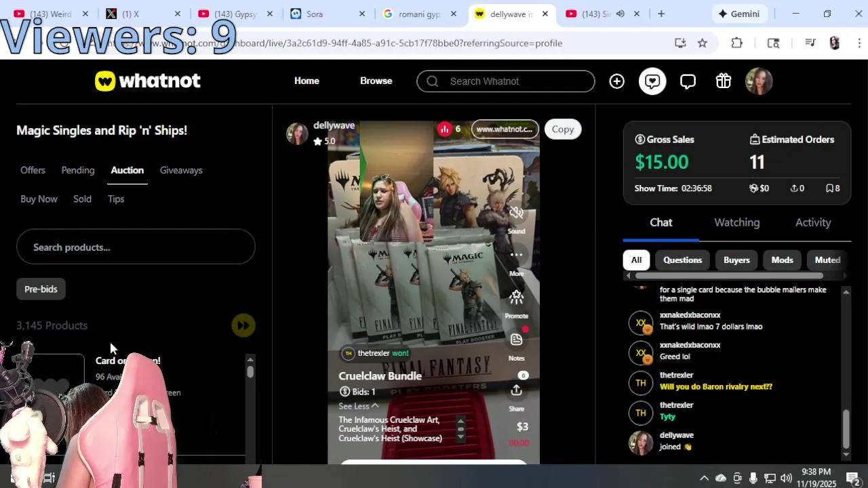Toggle the Pre-bids filter chip
Screen dimensions: 868x488
41,289
